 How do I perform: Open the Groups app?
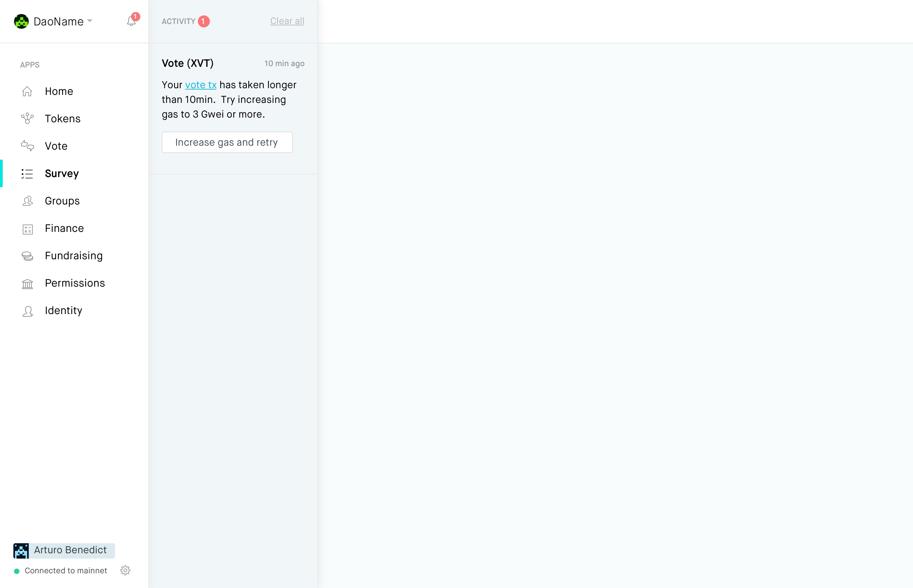tap(62, 201)
